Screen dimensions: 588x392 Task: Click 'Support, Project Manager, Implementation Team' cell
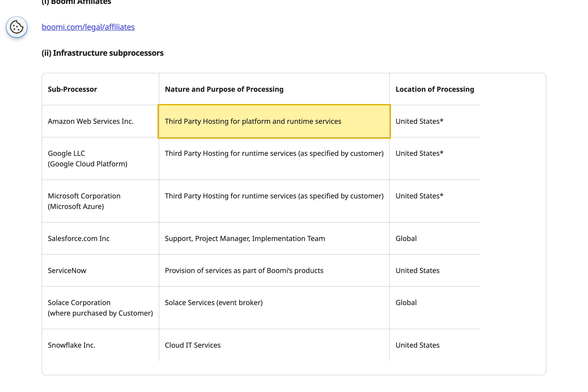pyautogui.click(x=274, y=239)
